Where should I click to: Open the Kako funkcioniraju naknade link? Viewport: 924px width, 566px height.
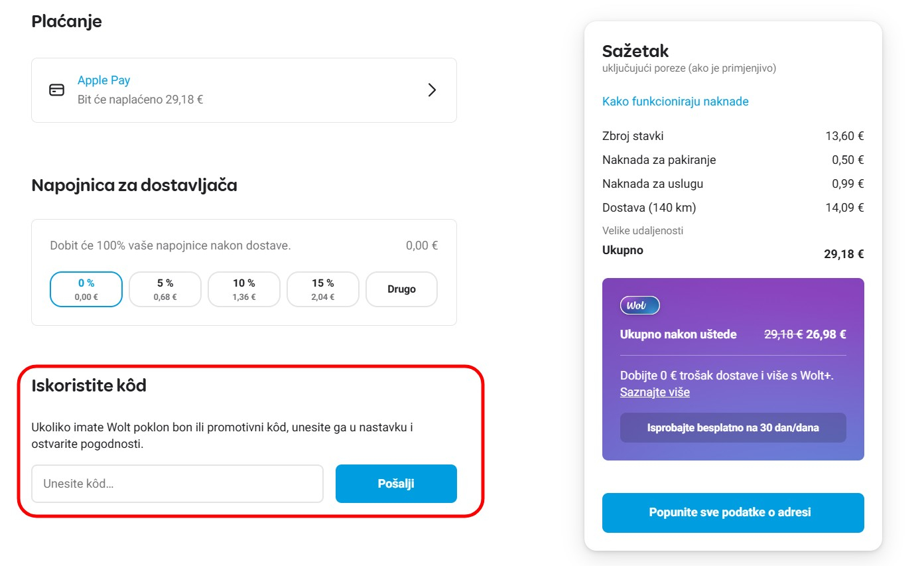tap(674, 101)
